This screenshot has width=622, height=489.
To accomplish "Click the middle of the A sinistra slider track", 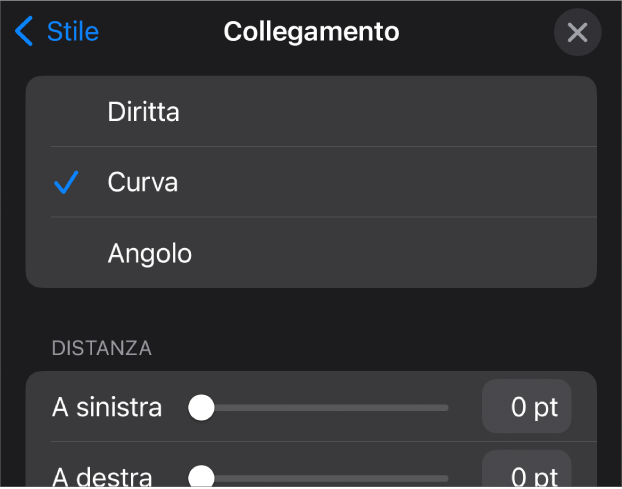I will [x=325, y=408].
